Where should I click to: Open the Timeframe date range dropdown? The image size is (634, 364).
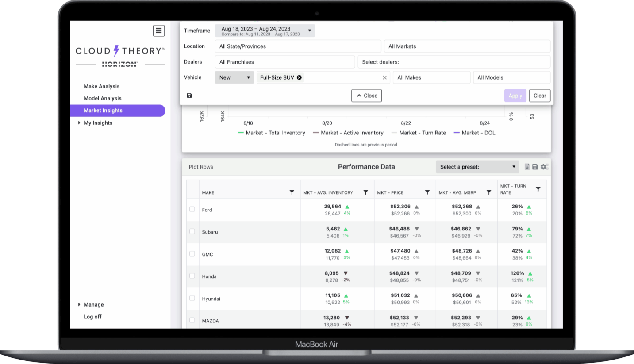coord(265,31)
